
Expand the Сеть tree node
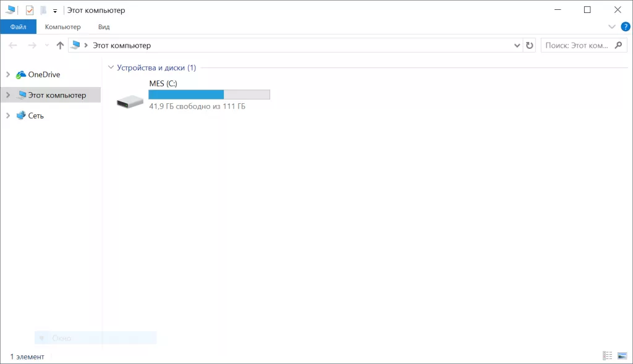tap(7, 116)
